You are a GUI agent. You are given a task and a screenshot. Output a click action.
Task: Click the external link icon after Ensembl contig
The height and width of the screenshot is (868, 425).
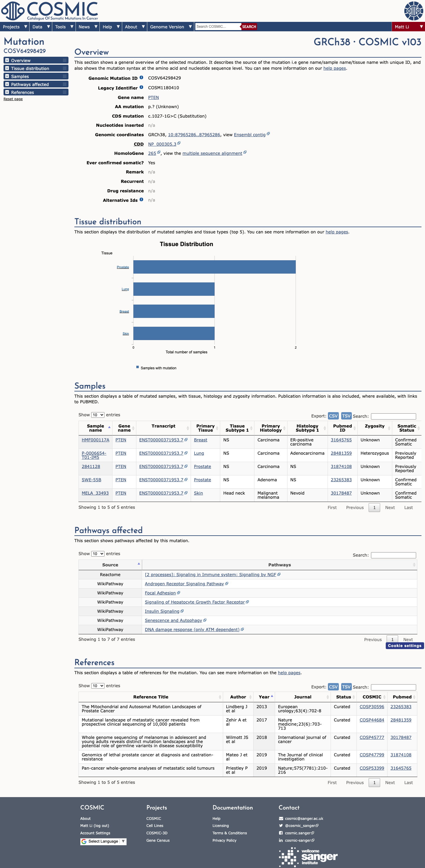[268, 134]
